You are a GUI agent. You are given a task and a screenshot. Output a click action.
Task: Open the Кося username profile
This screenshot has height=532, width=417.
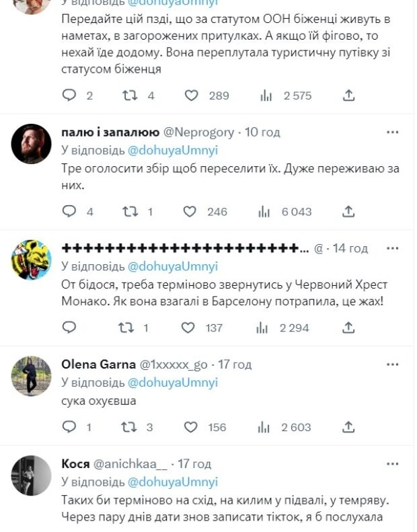(75, 464)
